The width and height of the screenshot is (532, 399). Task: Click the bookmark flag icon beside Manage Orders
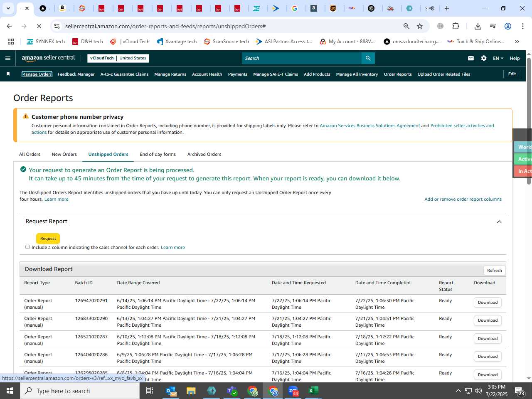click(x=8, y=74)
